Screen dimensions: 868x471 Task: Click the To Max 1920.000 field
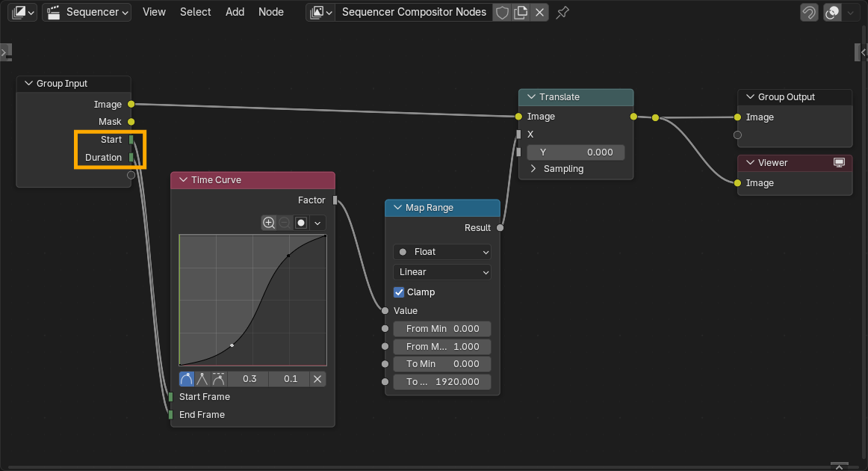442,382
